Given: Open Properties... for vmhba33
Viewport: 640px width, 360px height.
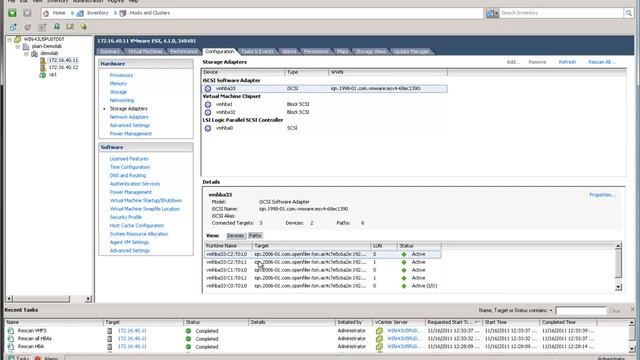Looking at the screenshot, I should pyautogui.click(x=602, y=195).
